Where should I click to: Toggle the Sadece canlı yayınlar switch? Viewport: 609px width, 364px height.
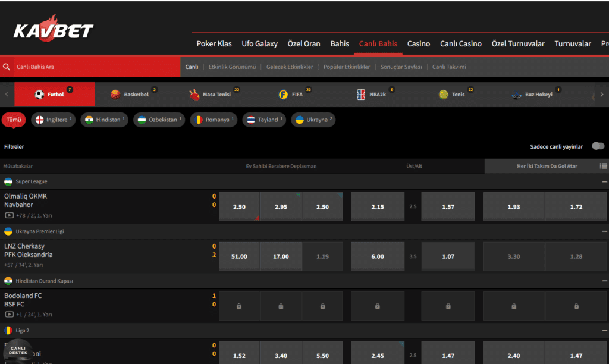click(x=598, y=146)
